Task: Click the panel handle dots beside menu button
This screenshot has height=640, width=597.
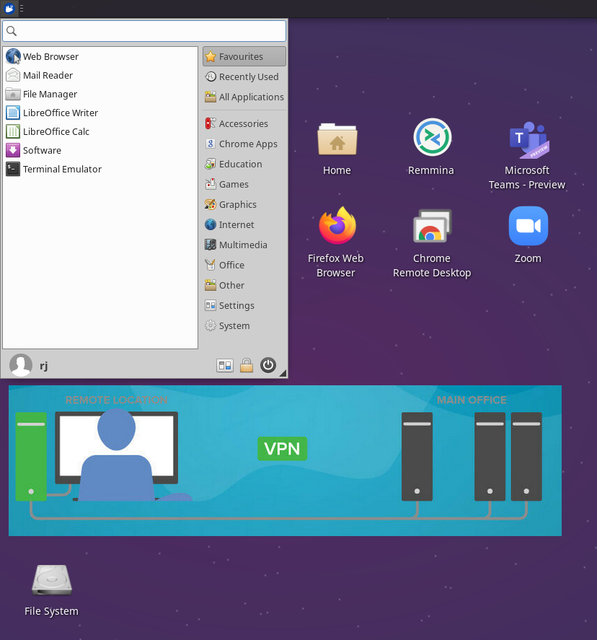Action: [x=21, y=8]
